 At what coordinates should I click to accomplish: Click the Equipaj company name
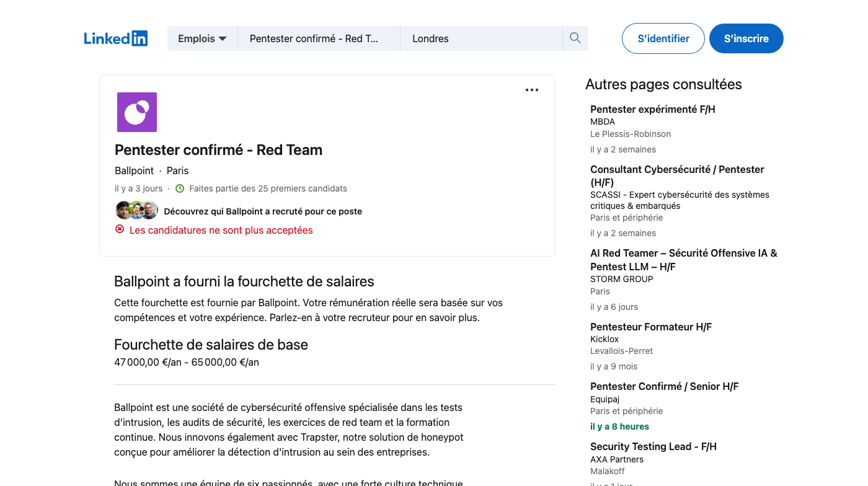pyautogui.click(x=604, y=399)
